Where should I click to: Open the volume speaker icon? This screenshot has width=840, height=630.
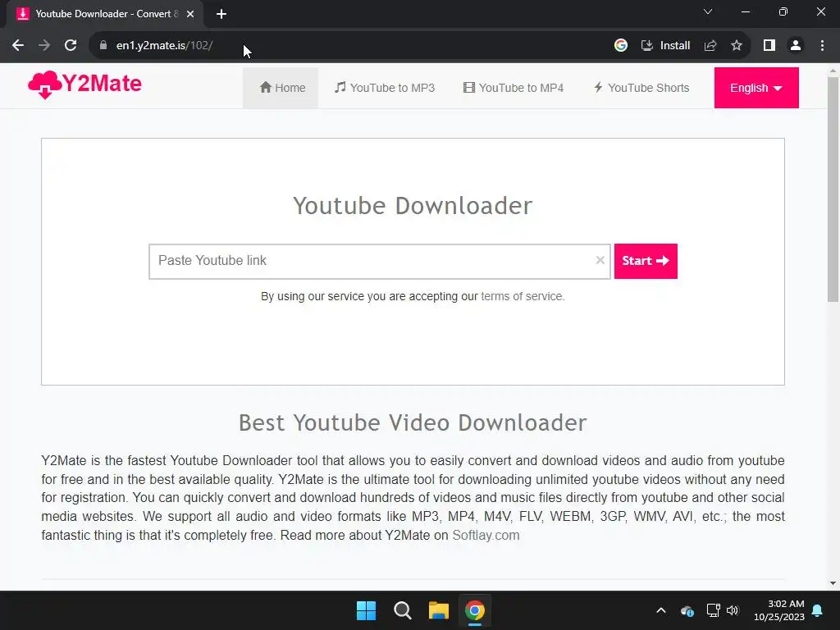point(733,610)
